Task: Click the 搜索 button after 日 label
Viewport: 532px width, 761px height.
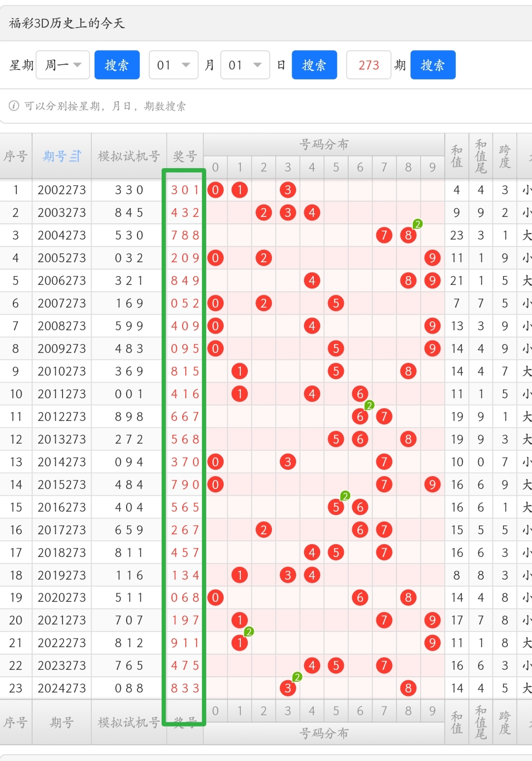Action: click(314, 65)
